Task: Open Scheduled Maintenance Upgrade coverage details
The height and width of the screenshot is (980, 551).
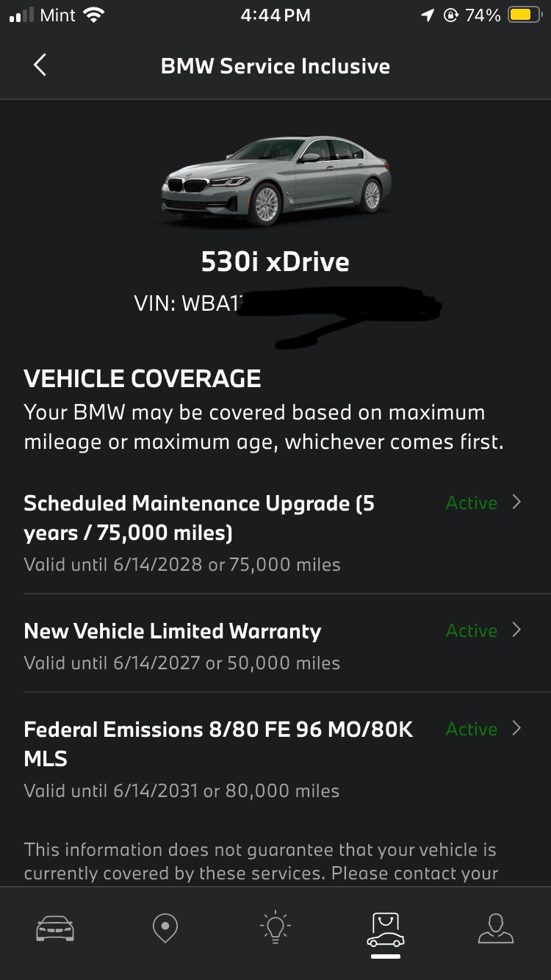Action: tap(275, 534)
